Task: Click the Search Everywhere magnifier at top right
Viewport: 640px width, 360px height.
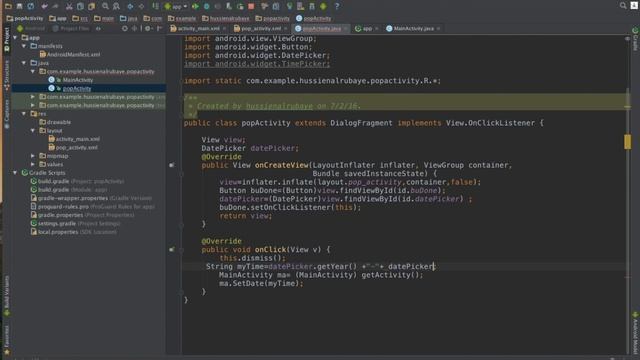Action: point(623,5)
